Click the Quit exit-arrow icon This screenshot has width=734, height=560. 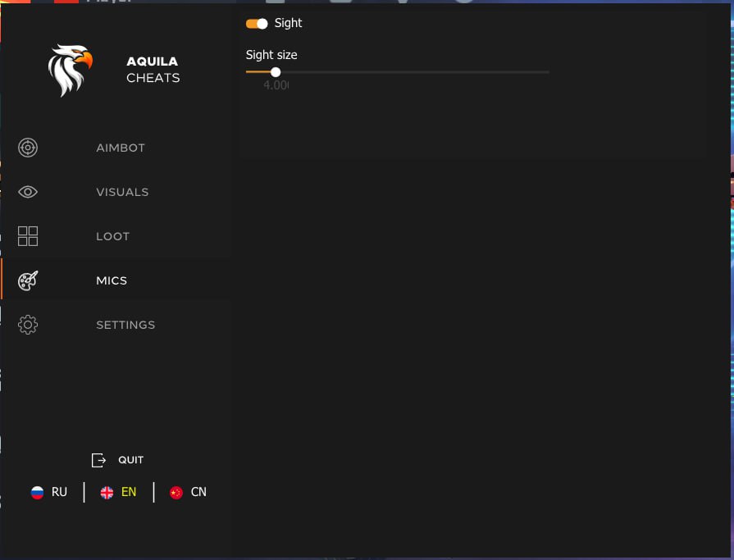click(99, 460)
